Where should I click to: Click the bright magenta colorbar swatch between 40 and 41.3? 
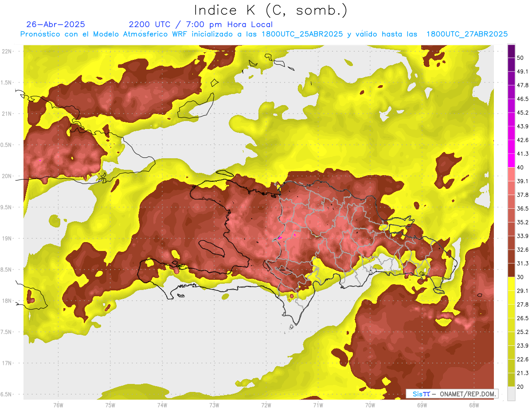pyautogui.click(x=511, y=160)
